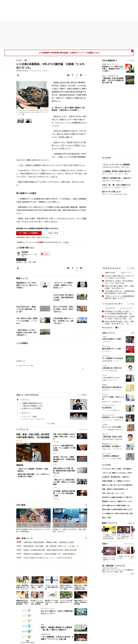Bookmark with Hatena B! icon under headline
The image size is (138, 644).
click(x=81, y=75)
